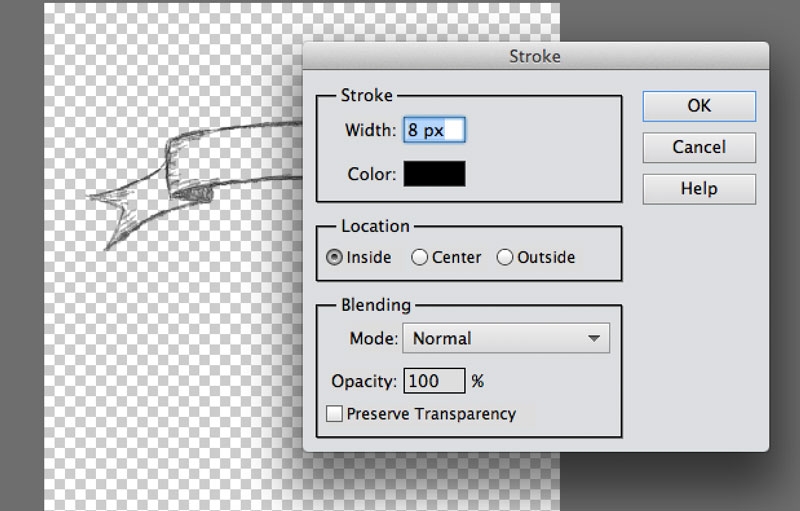Click the Stroke dialog title bar
Screen dimensions: 800x511
[x=535, y=56]
